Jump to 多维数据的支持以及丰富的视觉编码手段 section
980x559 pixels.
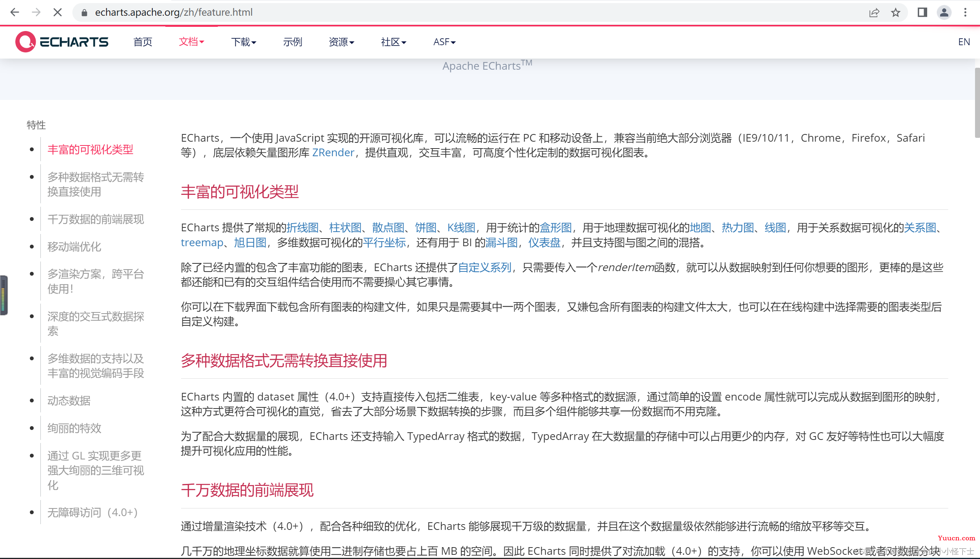click(96, 366)
